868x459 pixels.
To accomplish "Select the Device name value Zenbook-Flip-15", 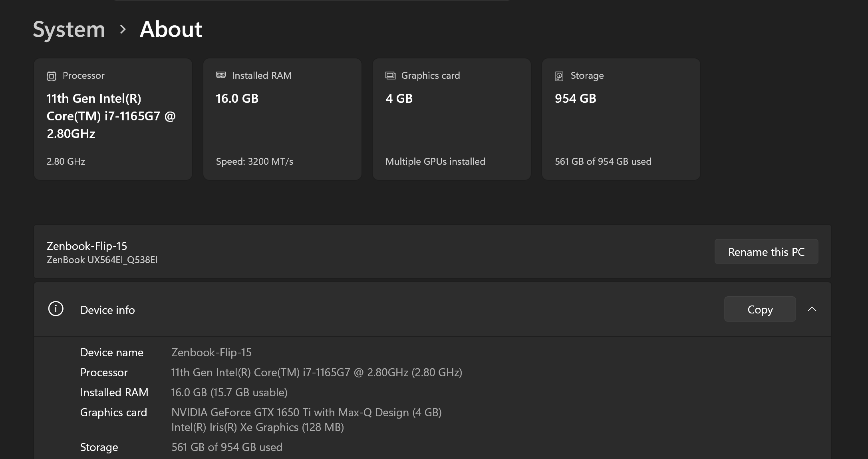I will 211,352.
